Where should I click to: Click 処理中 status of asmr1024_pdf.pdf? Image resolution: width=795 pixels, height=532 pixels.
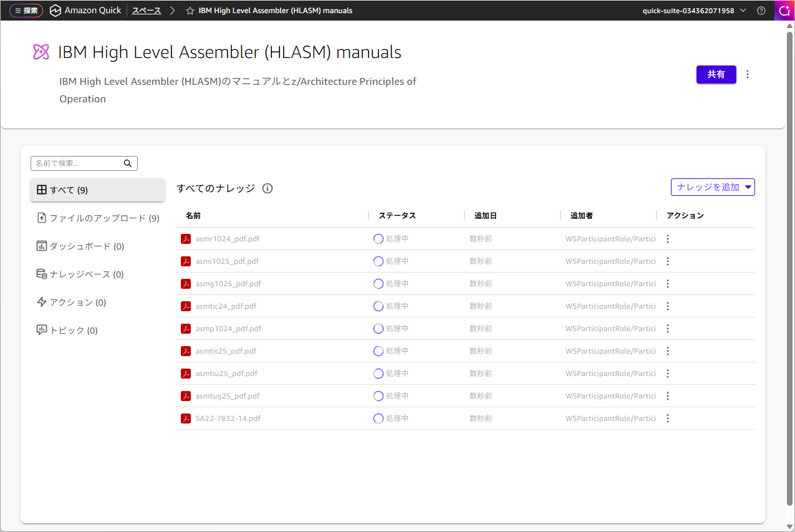391,239
